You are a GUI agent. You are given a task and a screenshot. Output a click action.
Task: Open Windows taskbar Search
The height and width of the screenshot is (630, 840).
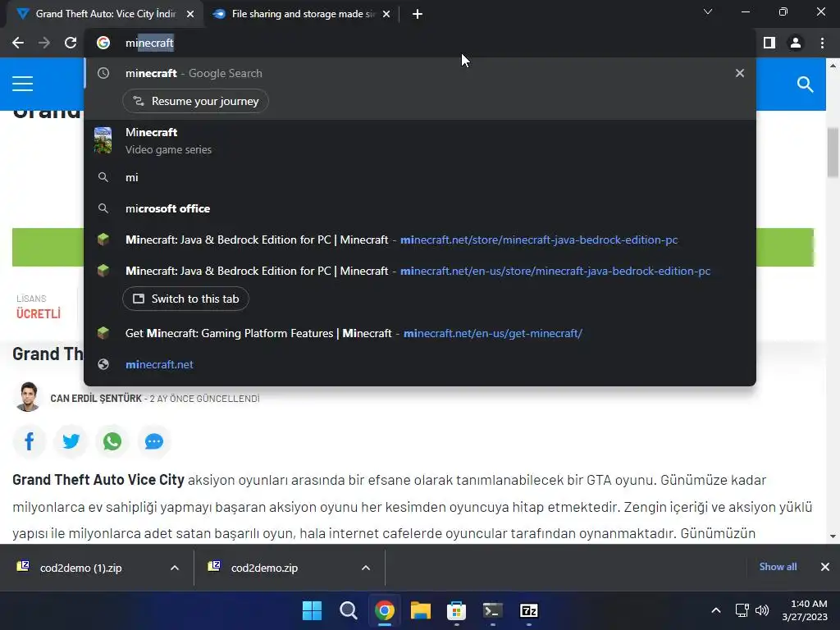point(348,610)
